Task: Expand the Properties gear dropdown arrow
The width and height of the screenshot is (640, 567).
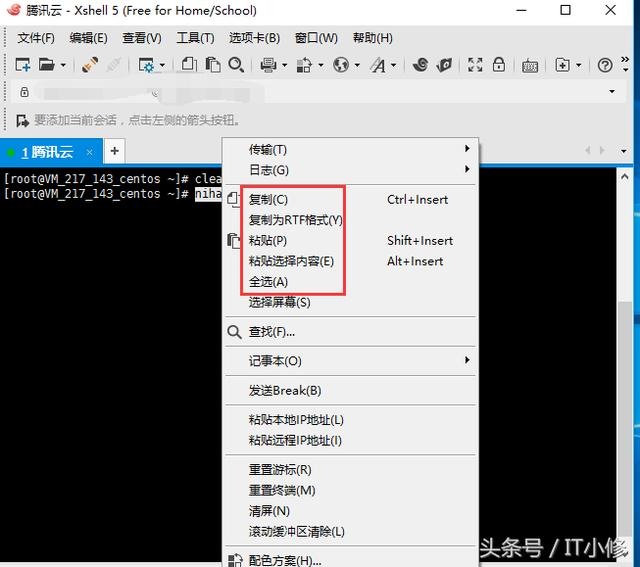Action: tap(162, 65)
